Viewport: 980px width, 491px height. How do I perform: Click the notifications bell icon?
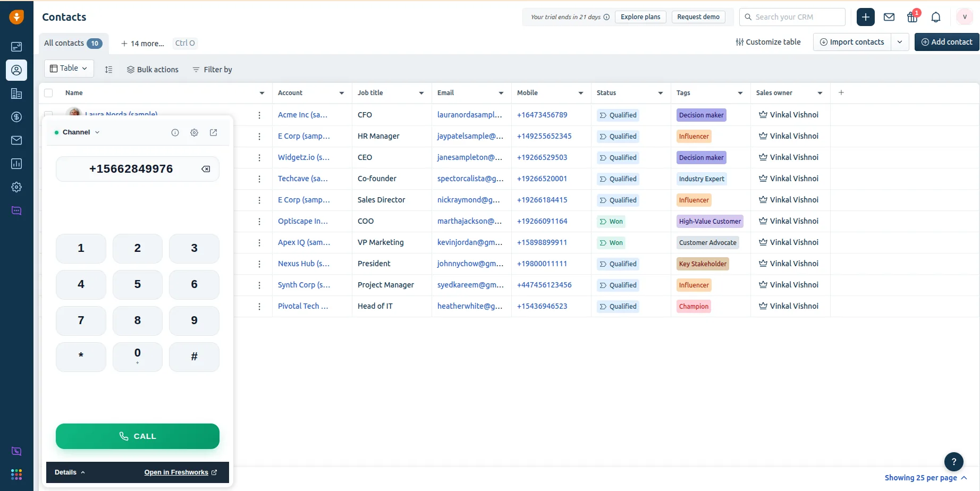[936, 17]
